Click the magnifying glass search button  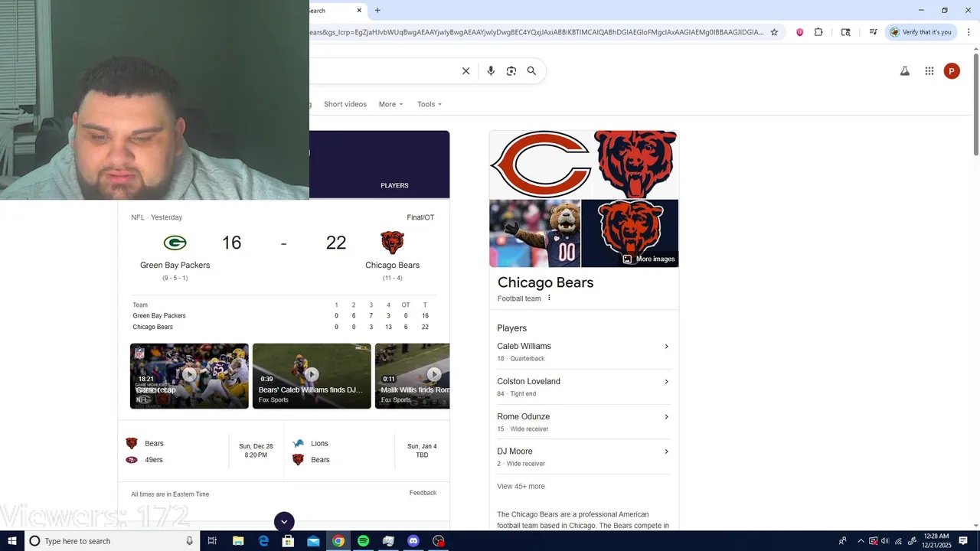pos(531,71)
